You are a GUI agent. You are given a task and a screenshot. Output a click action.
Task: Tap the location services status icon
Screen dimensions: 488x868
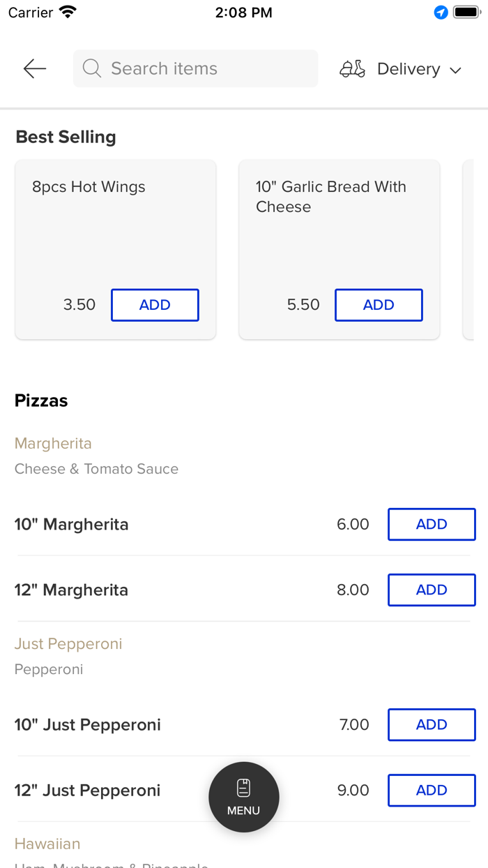click(x=441, y=13)
